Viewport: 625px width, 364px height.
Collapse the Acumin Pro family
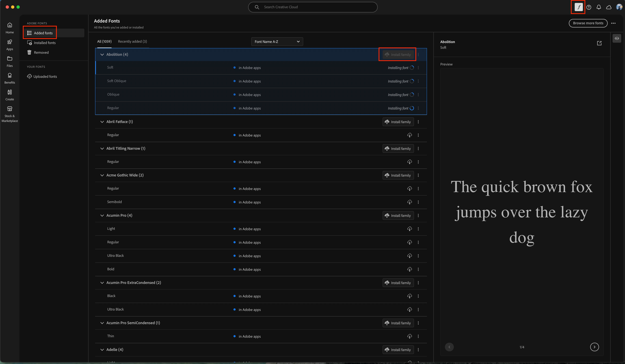tap(102, 215)
